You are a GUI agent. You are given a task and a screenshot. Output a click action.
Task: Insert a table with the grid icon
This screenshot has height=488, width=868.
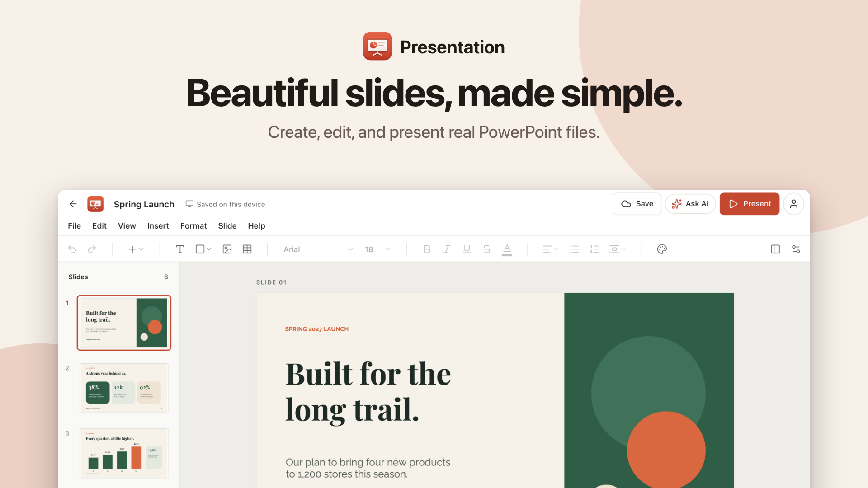[x=247, y=249]
